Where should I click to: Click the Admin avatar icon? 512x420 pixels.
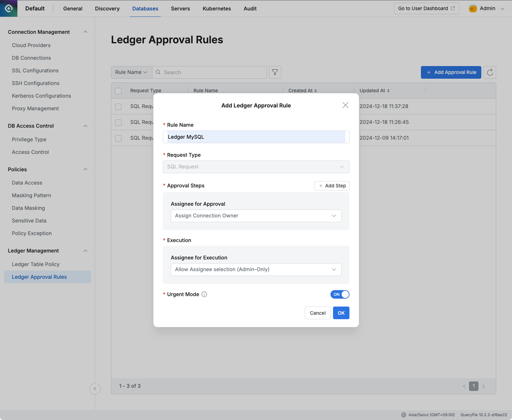pyautogui.click(x=472, y=9)
